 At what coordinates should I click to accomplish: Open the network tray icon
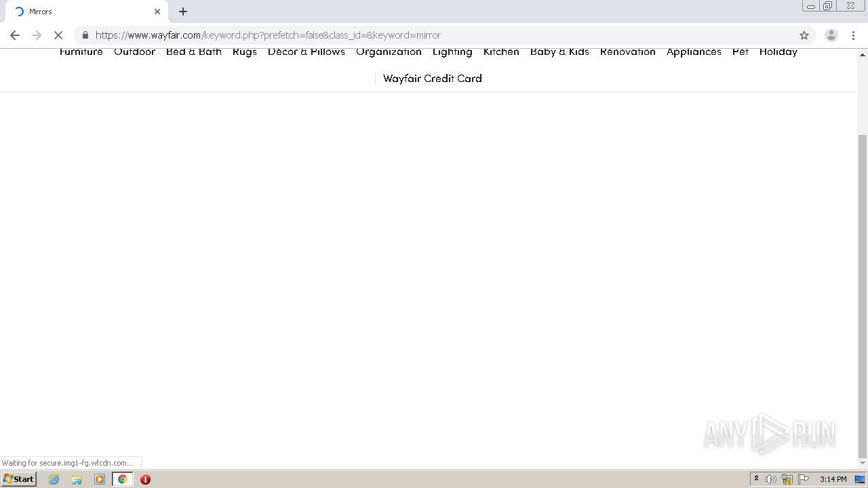tap(787, 479)
